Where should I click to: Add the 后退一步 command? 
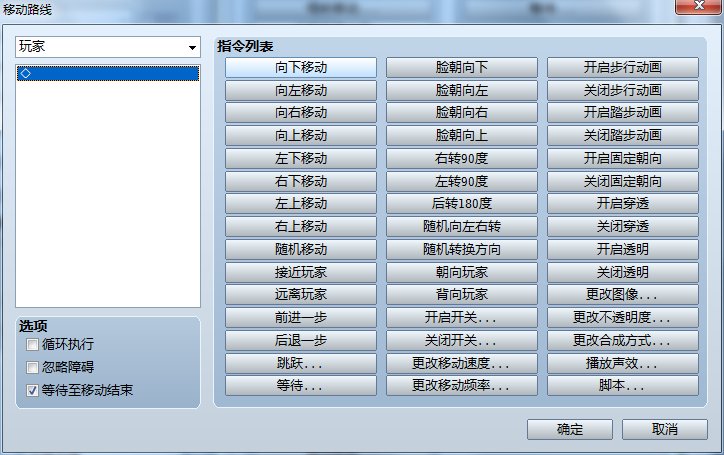[x=301, y=340]
